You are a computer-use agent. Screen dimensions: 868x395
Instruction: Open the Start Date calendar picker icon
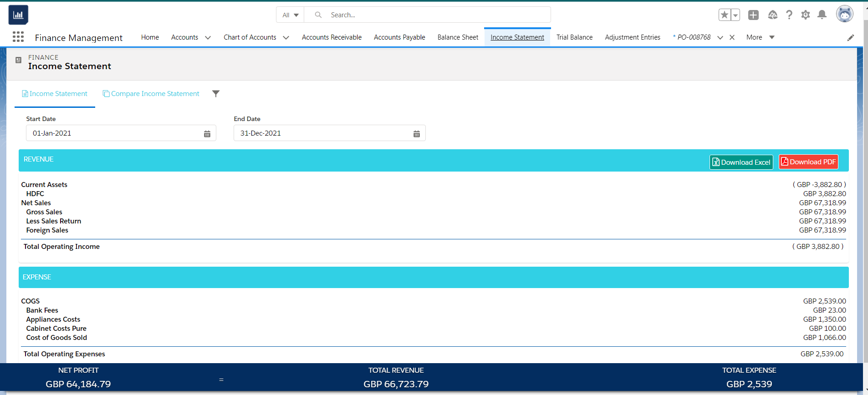pyautogui.click(x=207, y=134)
